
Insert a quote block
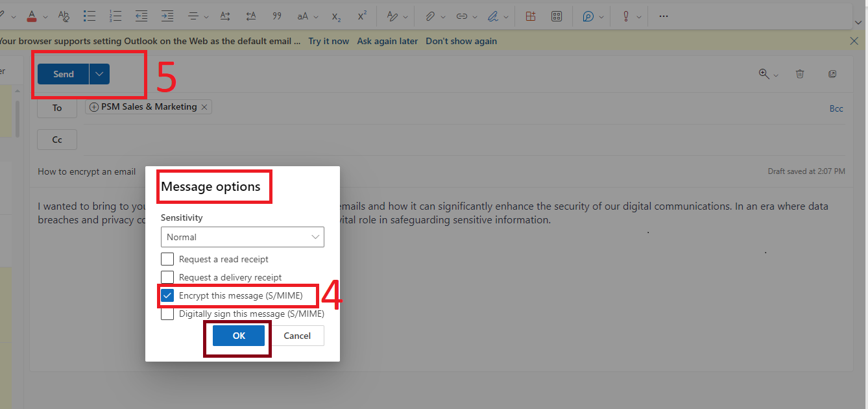(277, 16)
